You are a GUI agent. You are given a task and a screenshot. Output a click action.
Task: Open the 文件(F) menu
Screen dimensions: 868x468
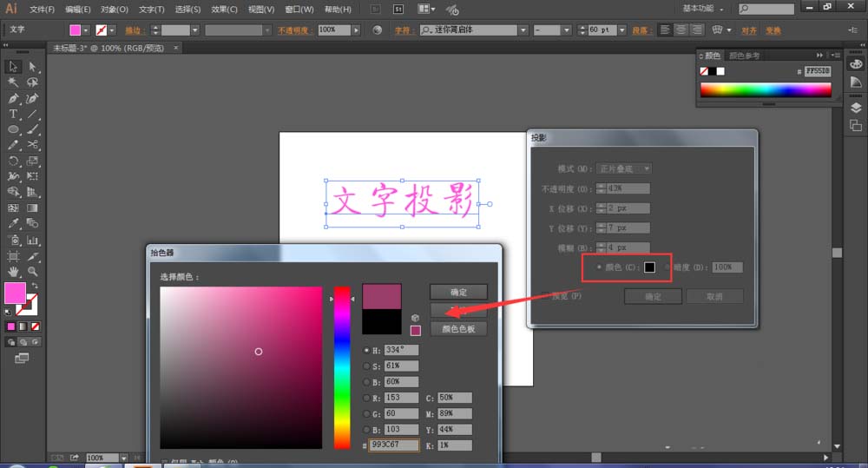(42, 10)
